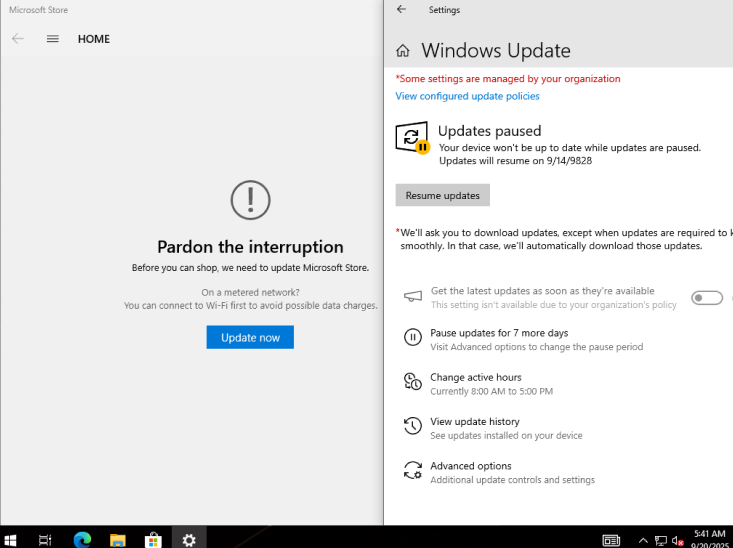The width and height of the screenshot is (733, 548).
Task: Open View update history
Action: [x=475, y=422]
